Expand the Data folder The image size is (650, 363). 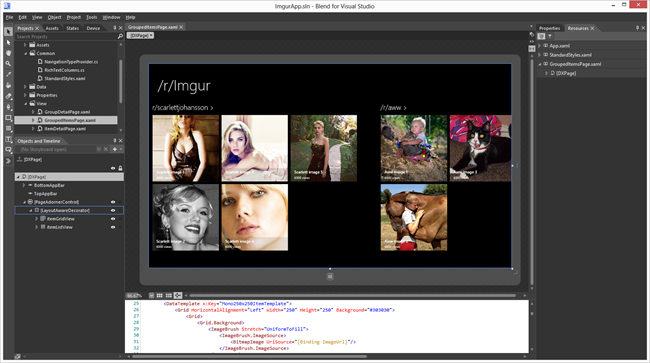(25, 87)
